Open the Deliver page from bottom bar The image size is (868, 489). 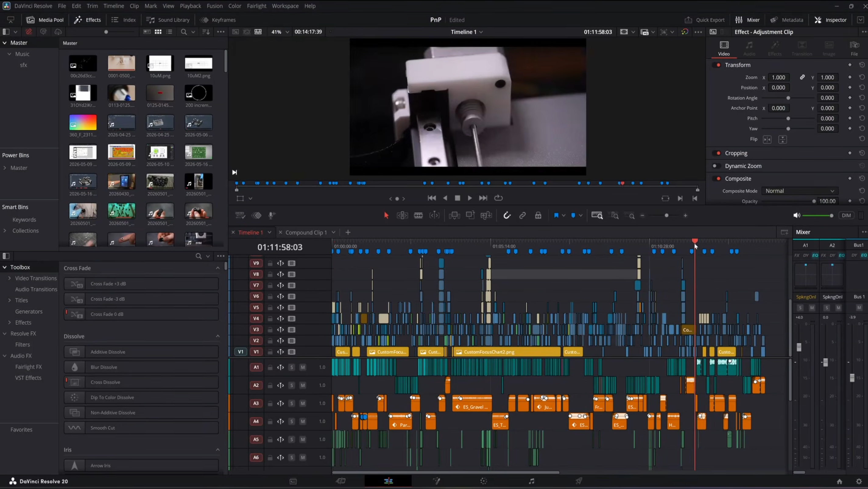[579, 481]
